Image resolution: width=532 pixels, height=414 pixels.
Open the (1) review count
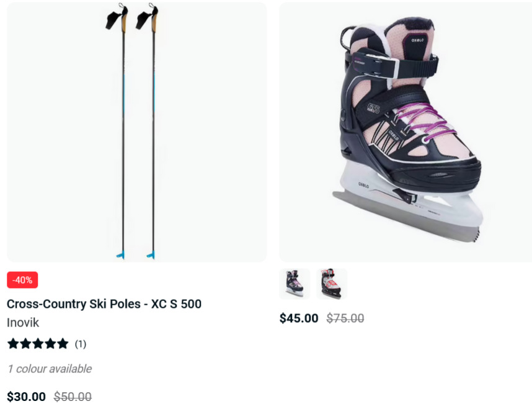click(x=81, y=344)
